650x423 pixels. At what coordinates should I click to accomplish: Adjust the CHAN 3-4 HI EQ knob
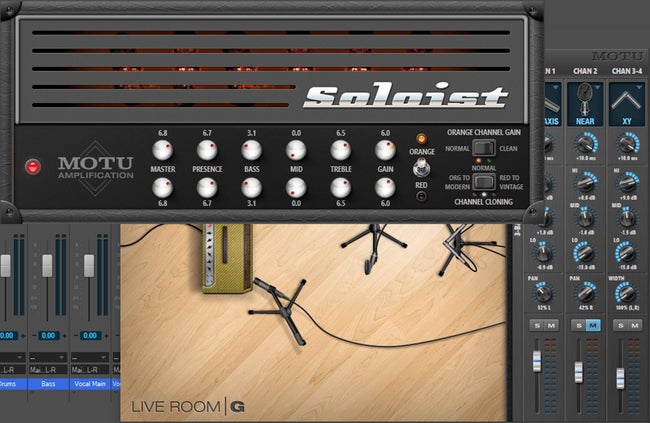click(627, 182)
